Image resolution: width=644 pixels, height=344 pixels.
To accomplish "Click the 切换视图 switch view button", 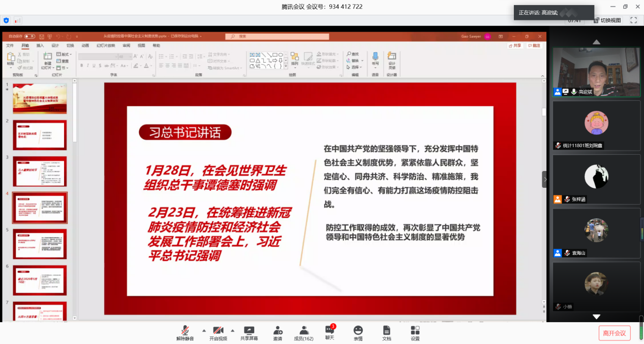I will (607, 20).
